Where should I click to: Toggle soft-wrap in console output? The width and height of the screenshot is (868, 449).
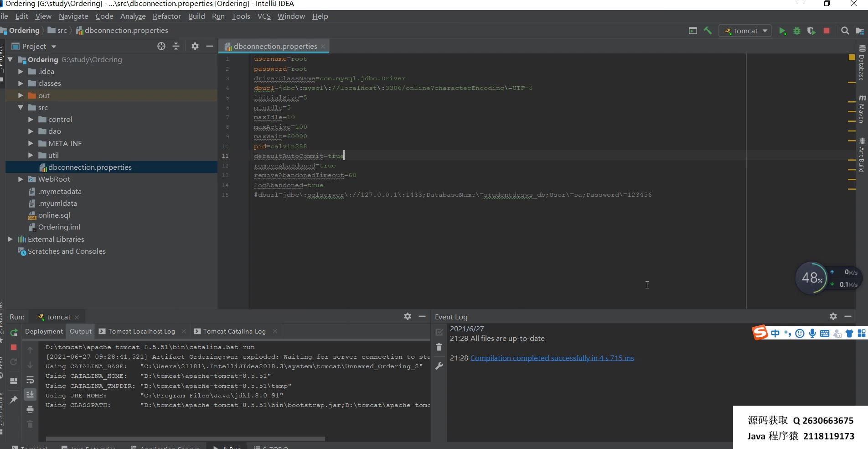click(30, 380)
